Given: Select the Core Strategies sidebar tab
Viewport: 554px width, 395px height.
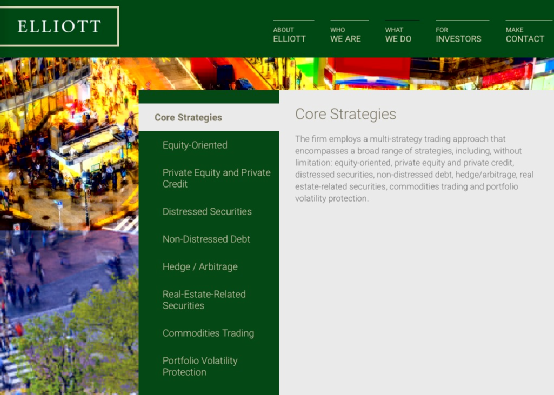Looking at the screenshot, I should pos(209,117).
